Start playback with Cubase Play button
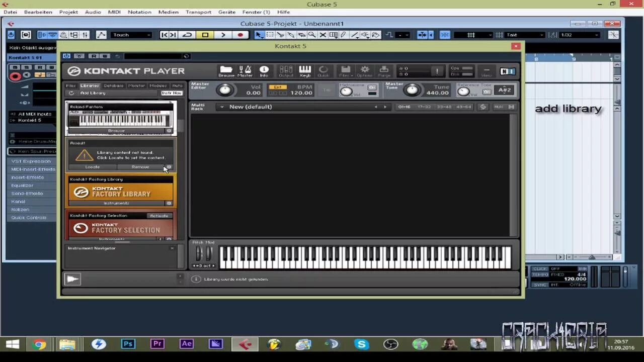Viewport: 644px width, 362px height. click(223, 35)
